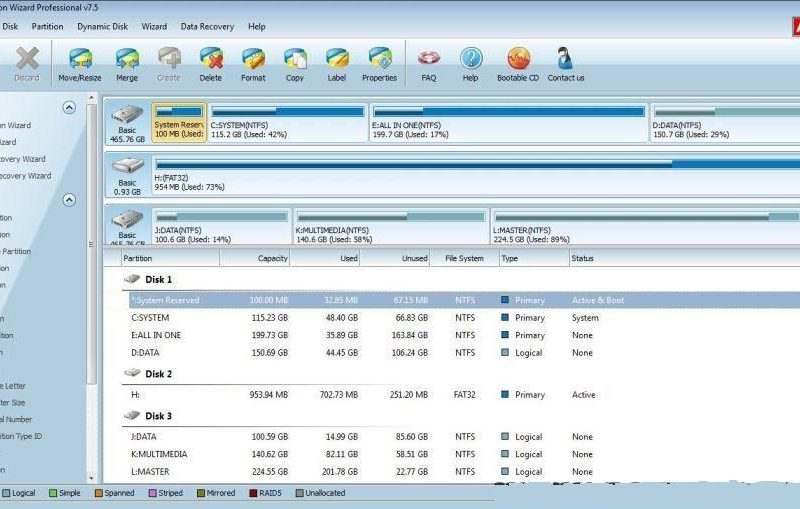Image resolution: width=800 pixels, height=509 pixels.
Task: Click the Disk 2 header icon in list
Action: point(132,373)
